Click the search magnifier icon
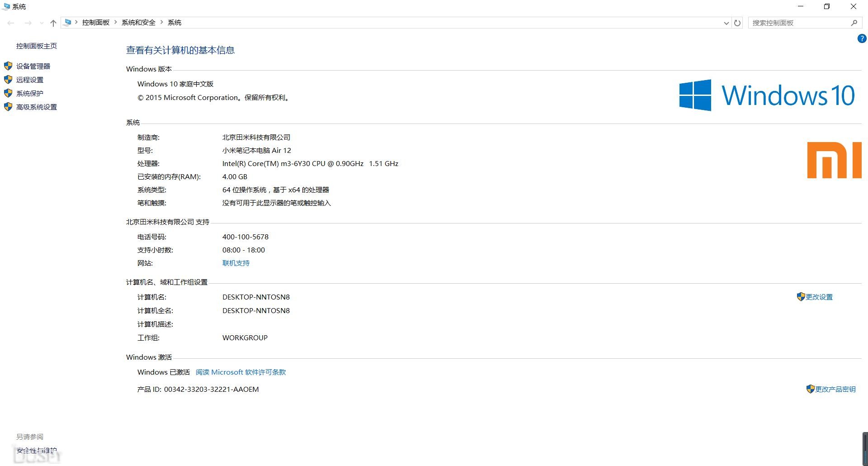868x466 pixels. click(854, 23)
